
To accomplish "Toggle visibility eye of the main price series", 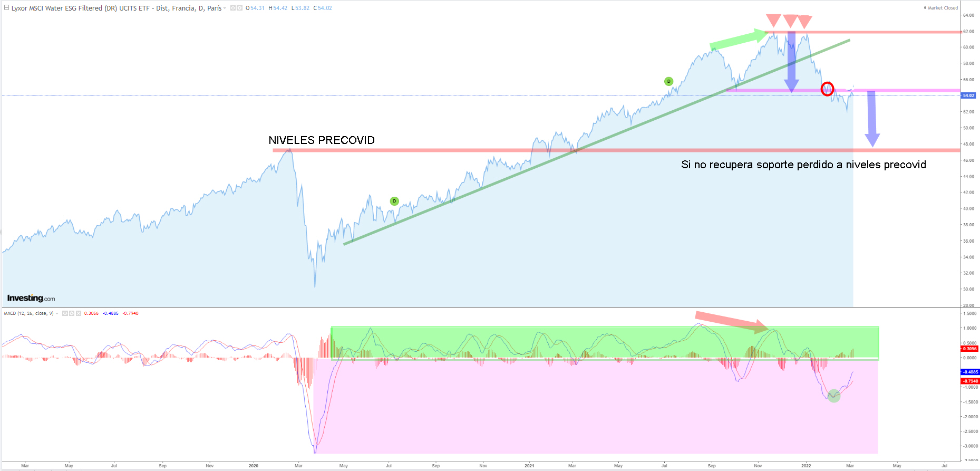I will point(233,8).
